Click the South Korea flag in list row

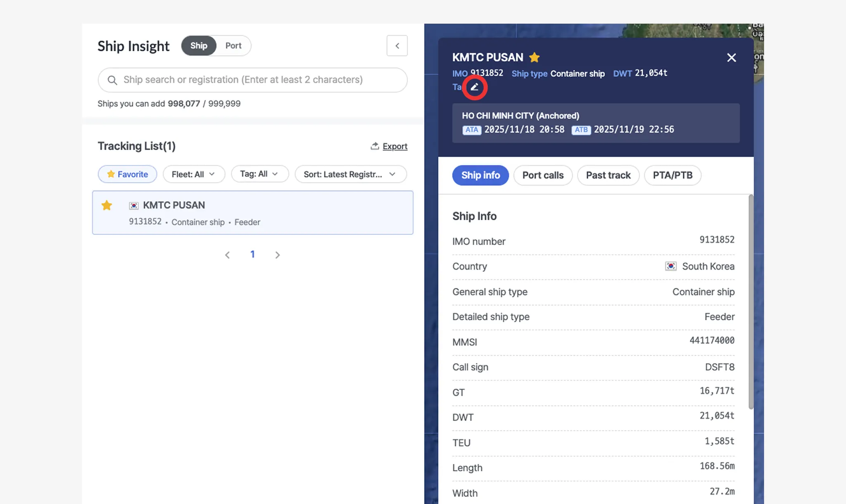tap(134, 205)
